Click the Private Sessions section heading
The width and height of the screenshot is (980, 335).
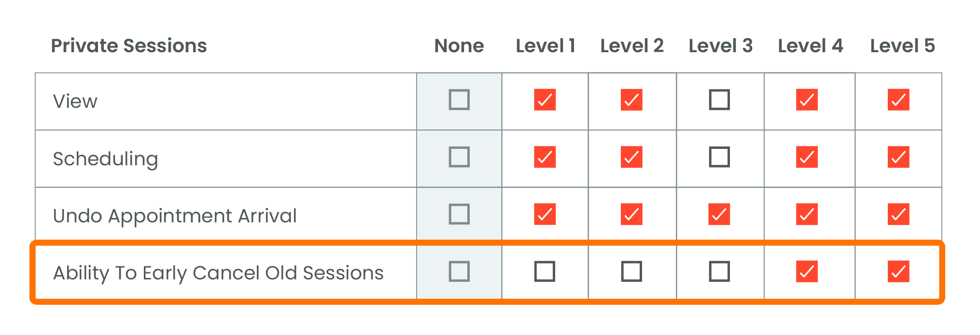pyautogui.click(x=129, y=46)
